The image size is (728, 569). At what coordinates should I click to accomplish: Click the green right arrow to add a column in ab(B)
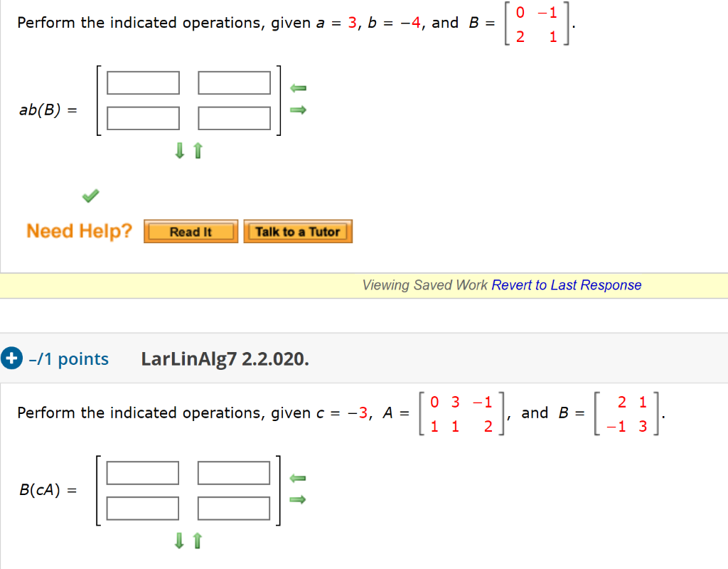click(x=298, y=110)
